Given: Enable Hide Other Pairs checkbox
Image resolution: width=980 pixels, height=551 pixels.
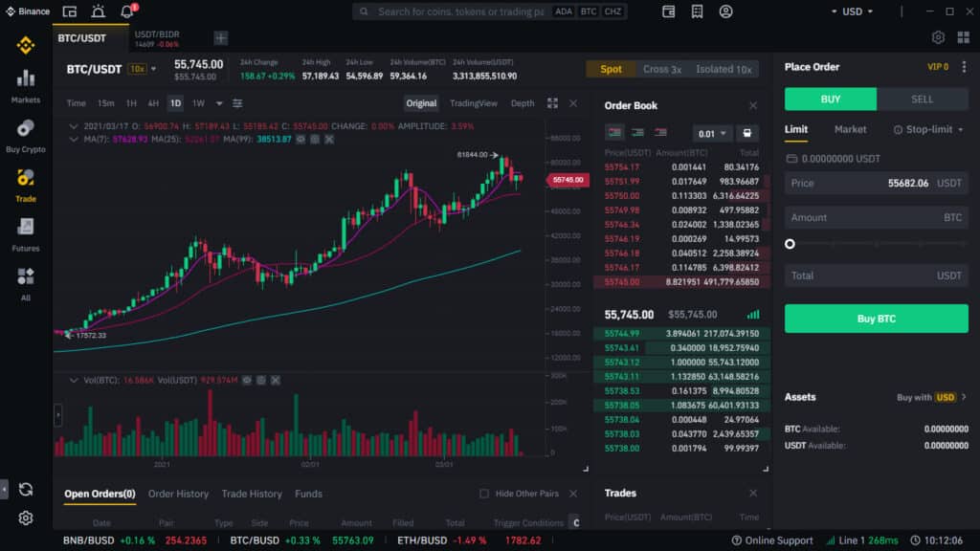Looking at the screenshot, I should coord(484,494).
